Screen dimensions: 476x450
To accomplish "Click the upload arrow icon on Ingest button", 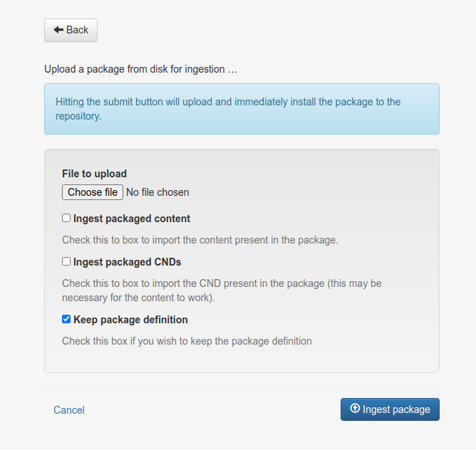I will [x=355, y=409].
